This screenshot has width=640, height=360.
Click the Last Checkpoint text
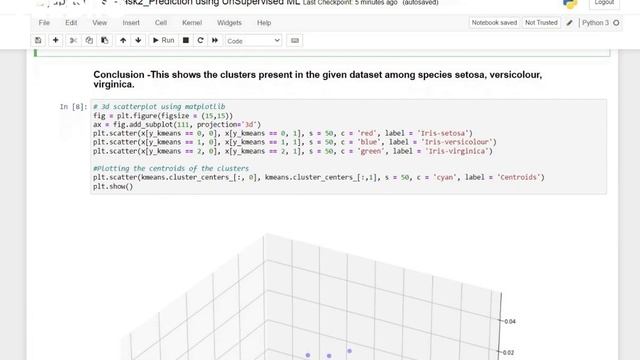pos(350,3)
